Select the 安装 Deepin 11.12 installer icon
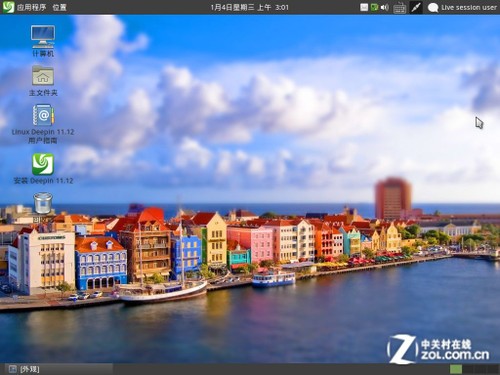The width and height of the screenshot is (500, 375). click(x=43, y=169)
